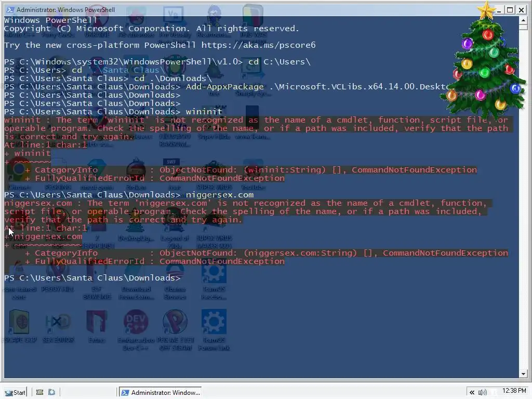Click the gold star atop the Christmas tree
Image resolution: width=532 pixels, height=399 pixels.
point(486,10)
